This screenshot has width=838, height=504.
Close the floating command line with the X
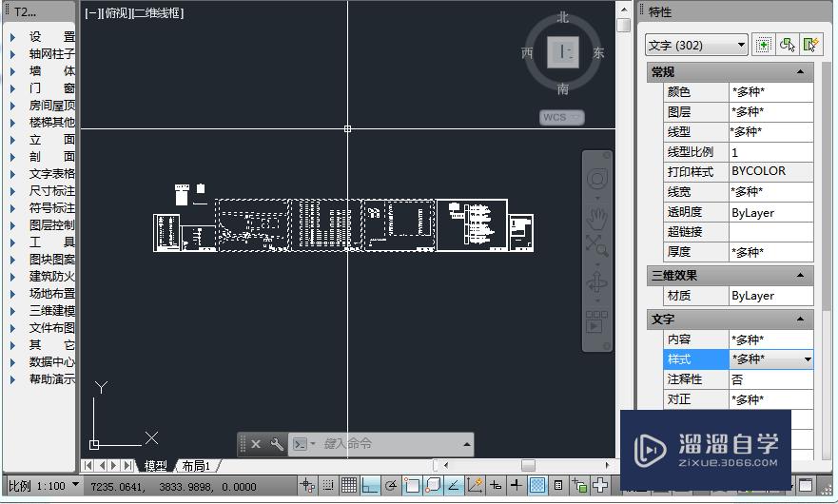point(256,444)
